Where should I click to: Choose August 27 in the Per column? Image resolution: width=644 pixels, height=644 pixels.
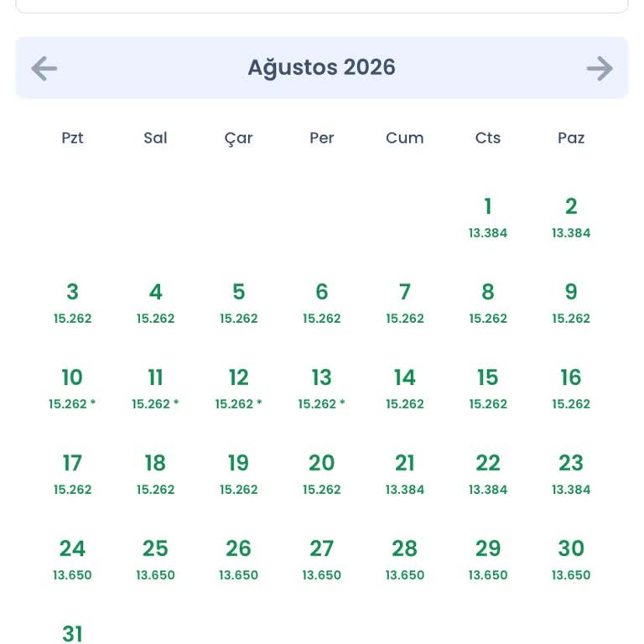(322, 559)
